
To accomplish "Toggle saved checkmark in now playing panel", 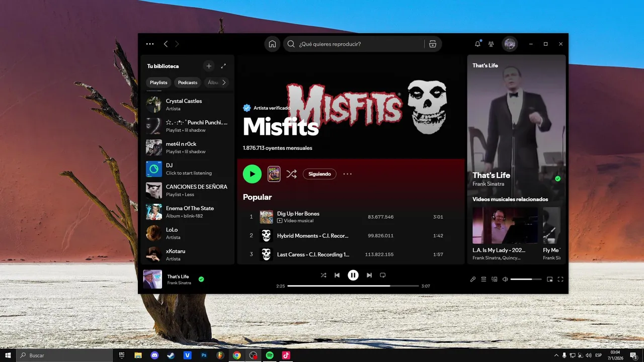I will (x=557, y=178).
